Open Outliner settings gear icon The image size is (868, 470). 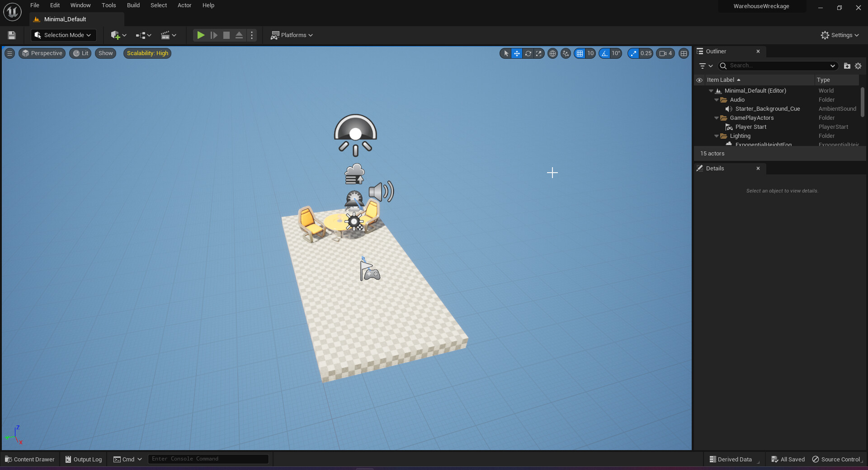tap(858, 66)
